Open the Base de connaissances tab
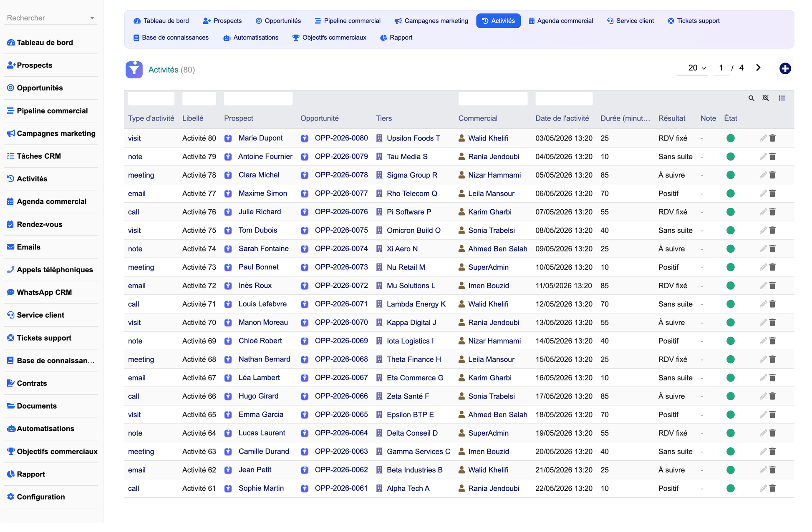Image resolution: width=812 pixels, height=532 pixels. point(171,38)
